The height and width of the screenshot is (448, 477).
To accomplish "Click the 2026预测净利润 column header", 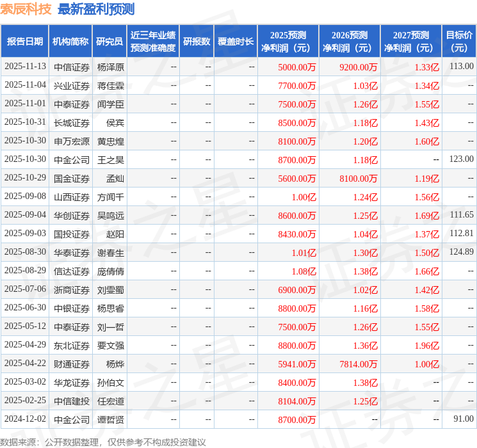I will click(x=350, y=41).
